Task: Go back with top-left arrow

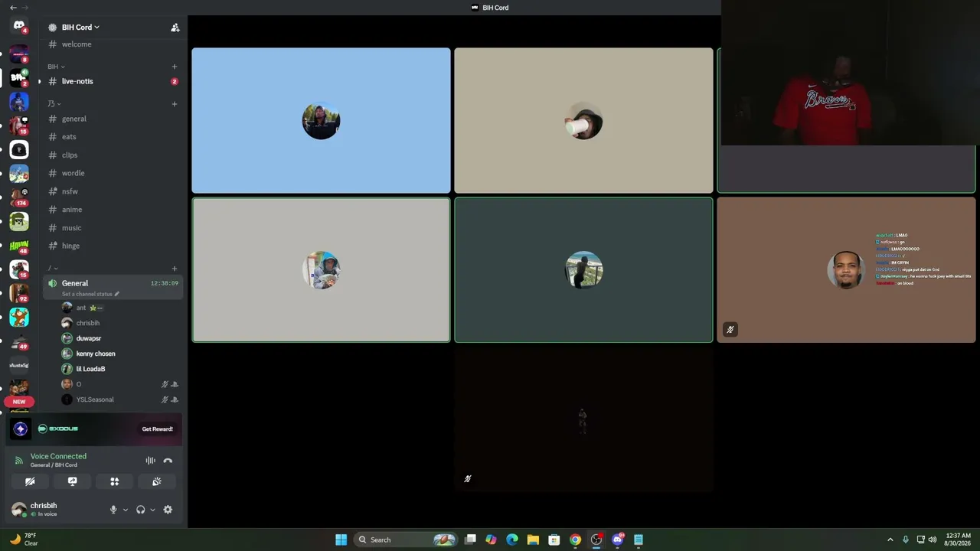Action: (12, 8)
